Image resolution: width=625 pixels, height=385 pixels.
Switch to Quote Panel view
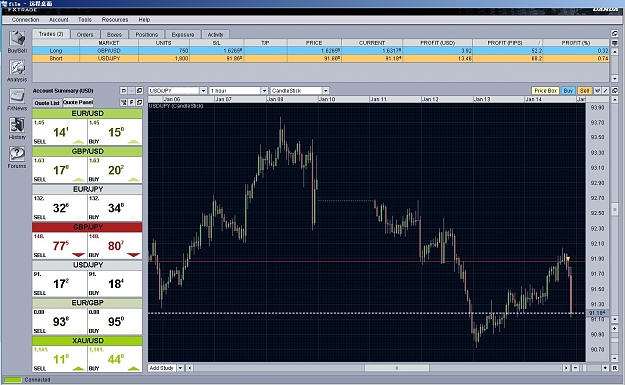click(x=78, y=102)
